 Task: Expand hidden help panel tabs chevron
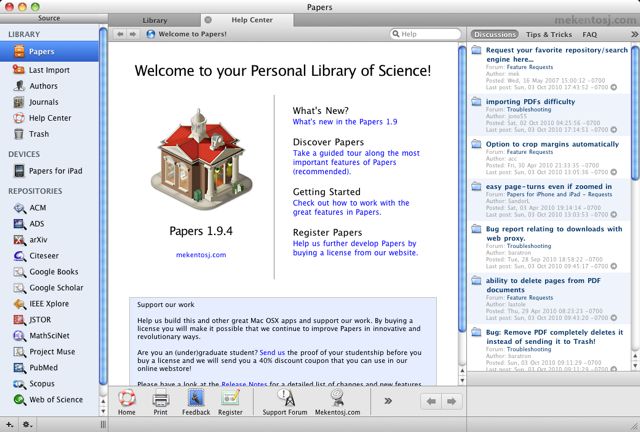pyautogui.click(x=635, y=34)
